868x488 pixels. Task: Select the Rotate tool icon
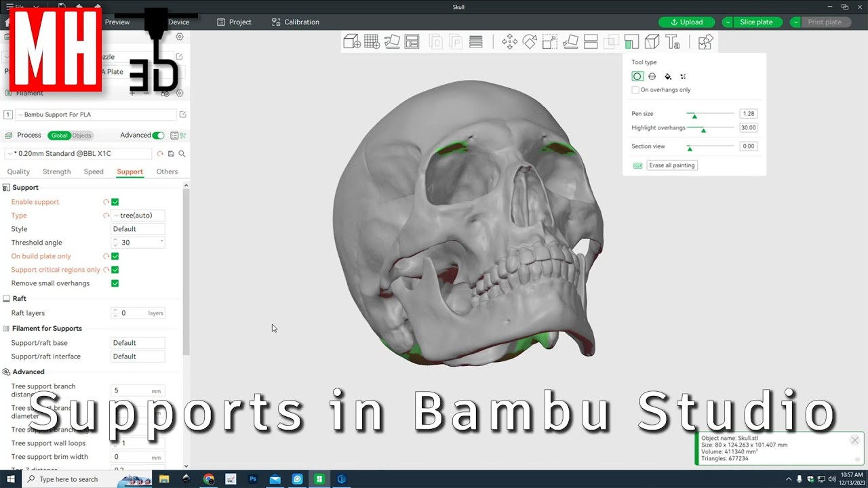[x=530, y=42]
